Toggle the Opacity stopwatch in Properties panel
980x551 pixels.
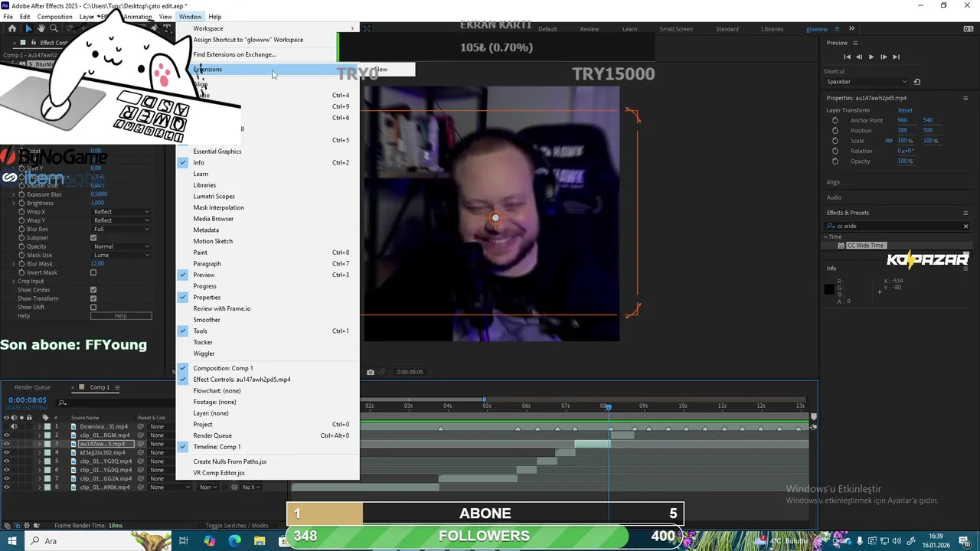(835, 161)
